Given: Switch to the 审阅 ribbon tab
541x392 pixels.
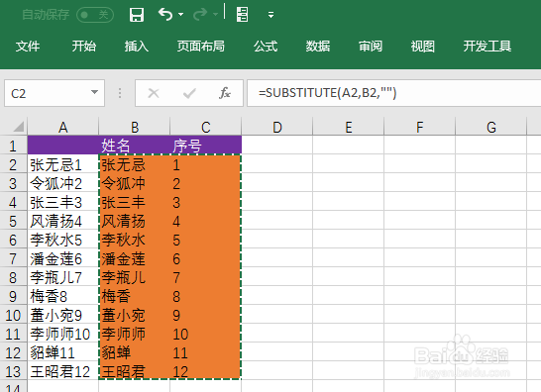Looking at the screenshot, I should (371, 46).
